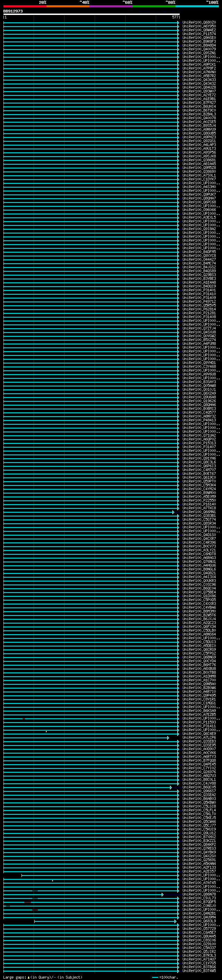The image size is (222, 980).
Task: Select hit label UniRef100_Q43433
Action: (199, 80)
